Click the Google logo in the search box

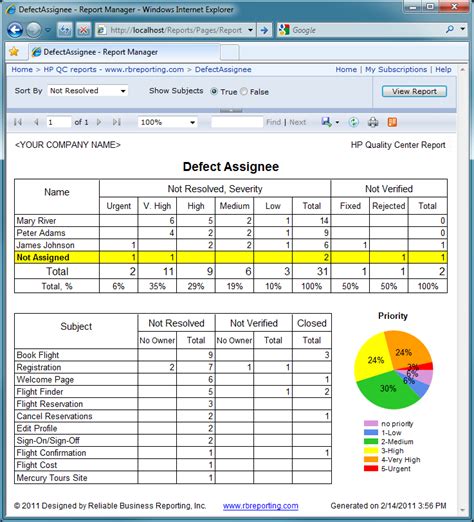[284, 30]
